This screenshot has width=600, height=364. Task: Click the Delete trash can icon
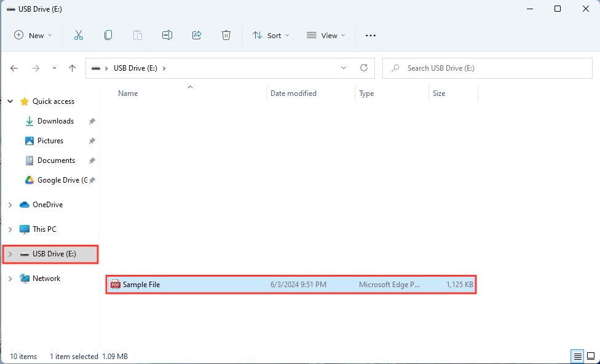(x=226, y=35)
